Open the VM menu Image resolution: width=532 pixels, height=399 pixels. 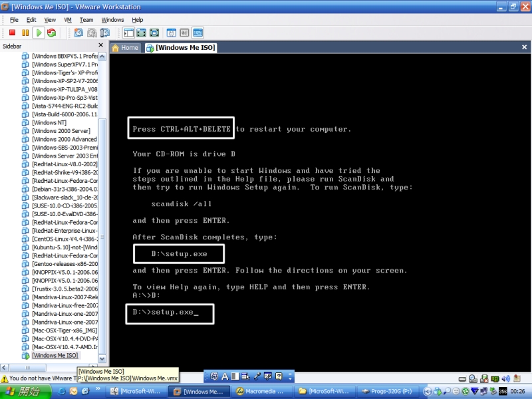tap(68, 20)
